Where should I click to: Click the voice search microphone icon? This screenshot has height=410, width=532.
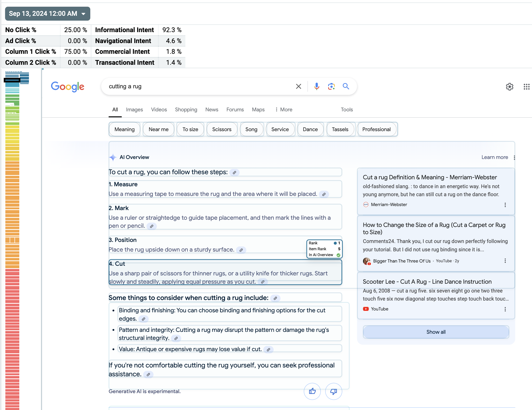(316, 86)
